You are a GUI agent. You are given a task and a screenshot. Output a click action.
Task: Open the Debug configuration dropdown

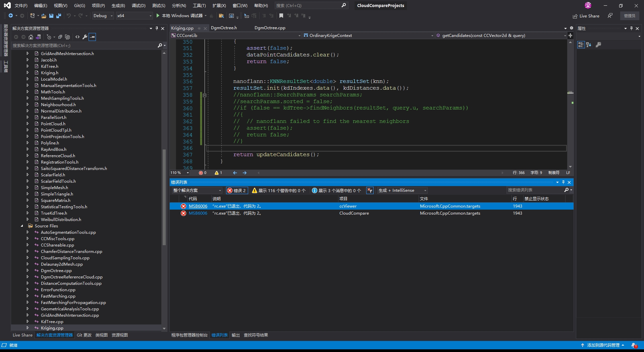pos(103,16)
